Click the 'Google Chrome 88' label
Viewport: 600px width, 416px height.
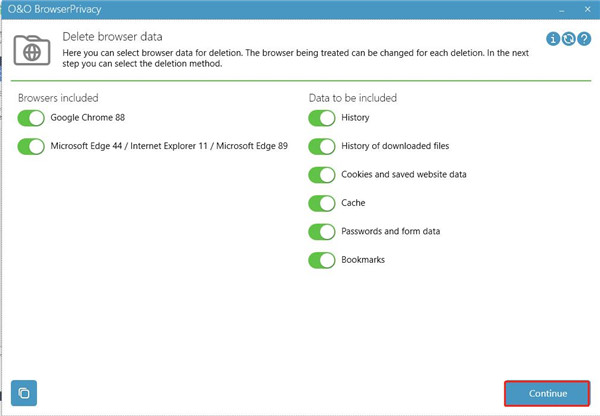88,117
